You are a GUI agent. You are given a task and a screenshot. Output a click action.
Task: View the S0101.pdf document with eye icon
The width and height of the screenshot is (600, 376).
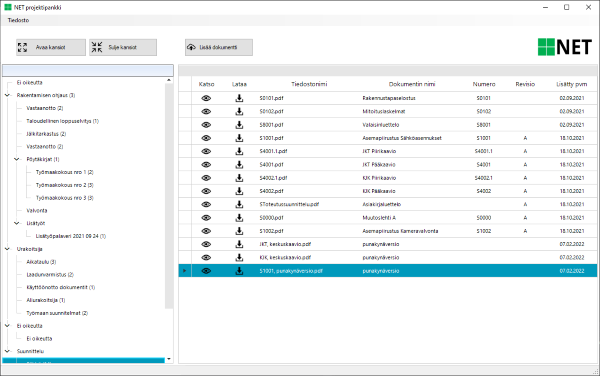(x=206, y=98)
